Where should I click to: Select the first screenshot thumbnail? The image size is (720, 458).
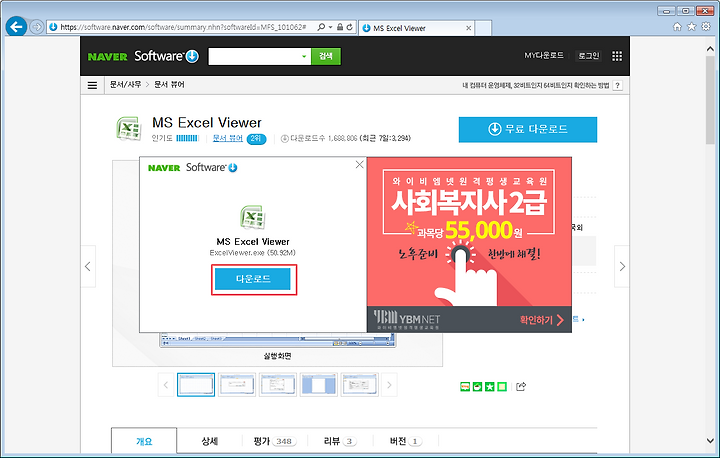196,384
